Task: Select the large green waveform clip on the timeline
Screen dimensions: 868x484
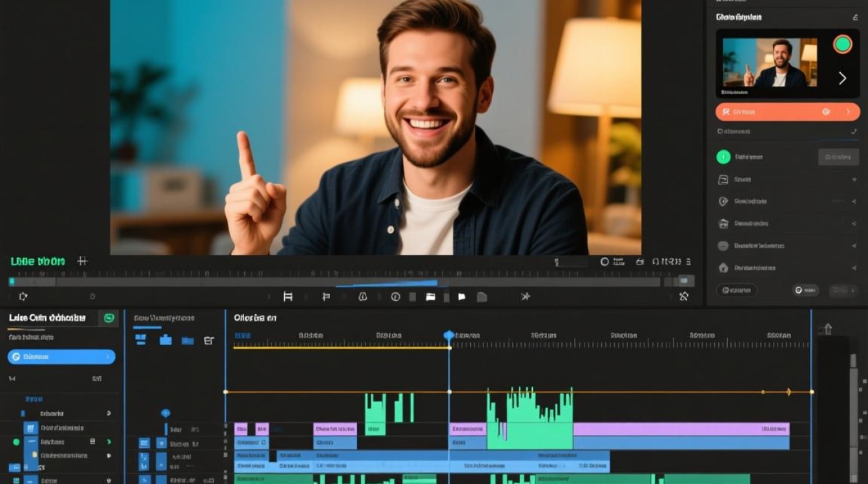Action: tap(530, 418)
